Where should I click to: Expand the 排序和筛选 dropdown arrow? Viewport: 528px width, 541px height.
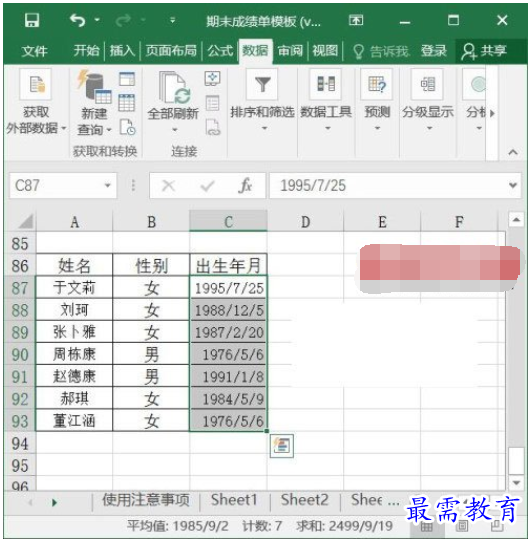point(264,128)
